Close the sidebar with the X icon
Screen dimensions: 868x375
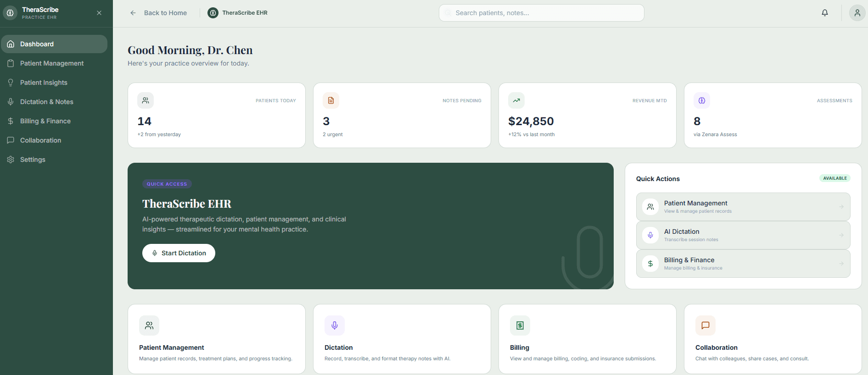(x=99, y=13)
